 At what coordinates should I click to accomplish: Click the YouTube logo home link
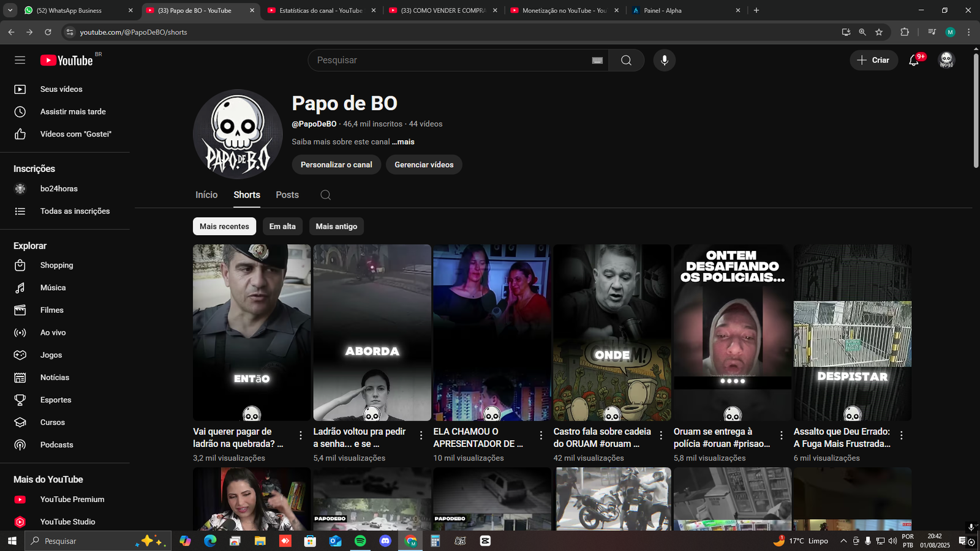coord(67,60)
